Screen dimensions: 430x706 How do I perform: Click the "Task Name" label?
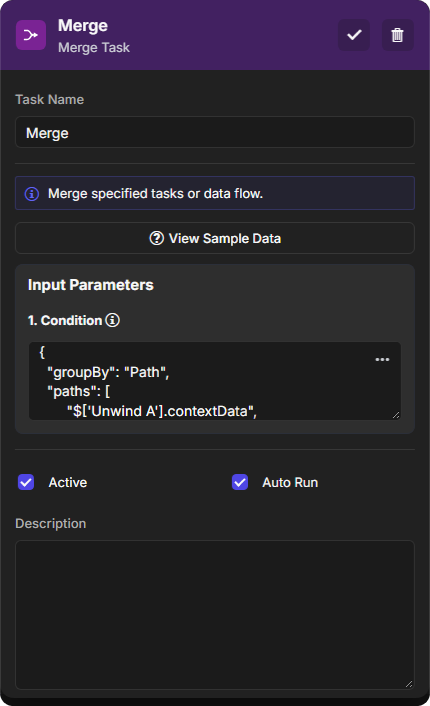pos(50,100)
